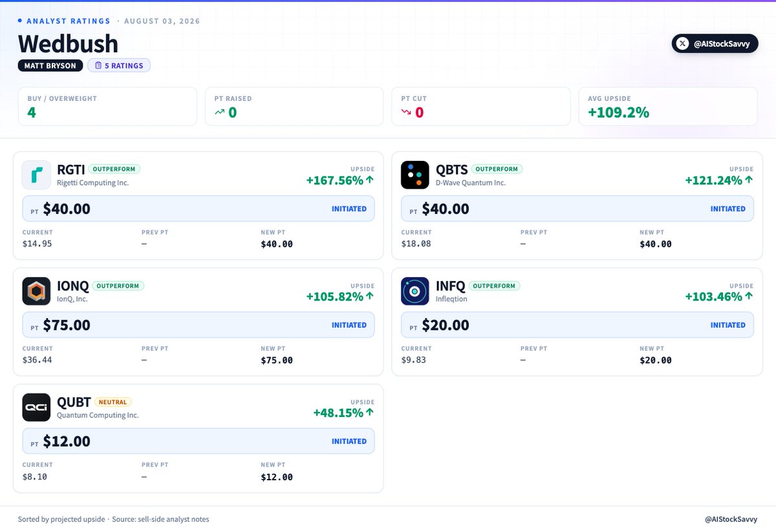
Task: Click the PT Raised green trend arrow
Action: (x=220, y=112)
